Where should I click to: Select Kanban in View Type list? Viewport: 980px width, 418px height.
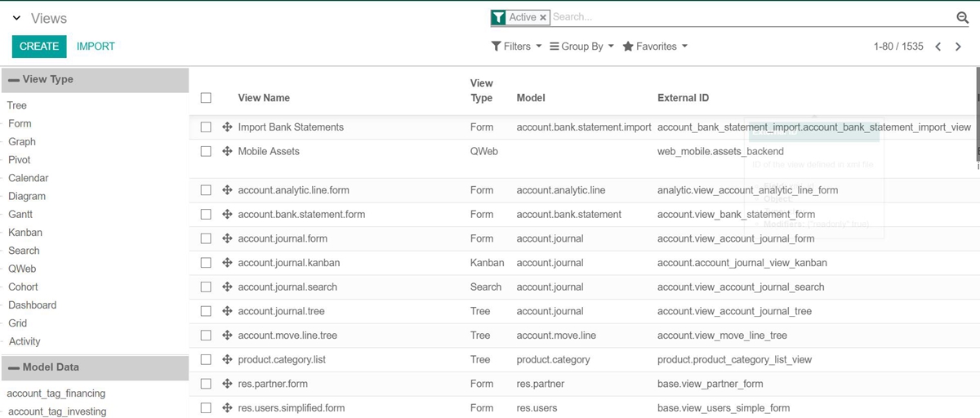(25, 233)
